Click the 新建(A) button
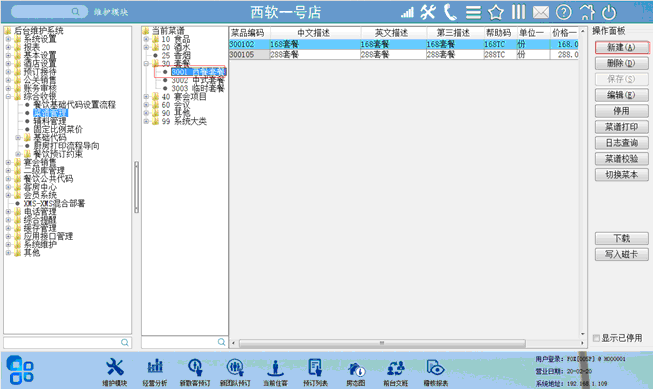 (x=621, y=47)
